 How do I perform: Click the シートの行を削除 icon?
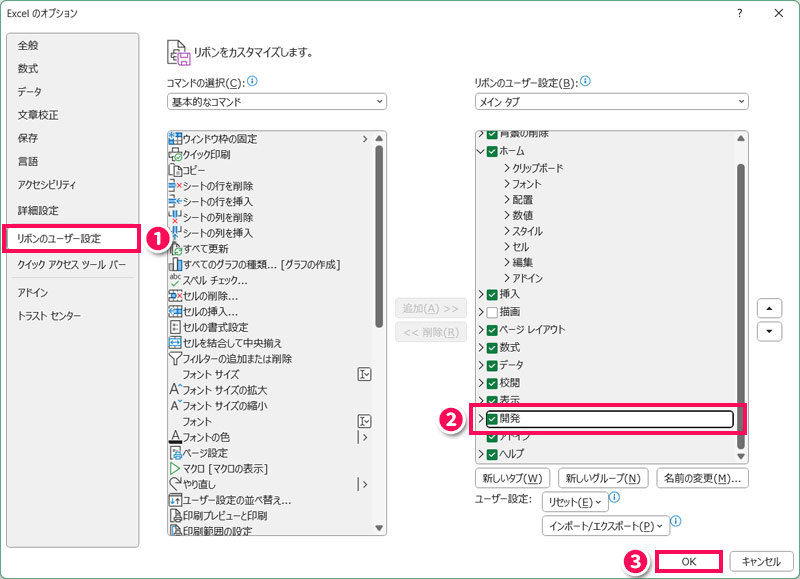[x=175, y=186]
